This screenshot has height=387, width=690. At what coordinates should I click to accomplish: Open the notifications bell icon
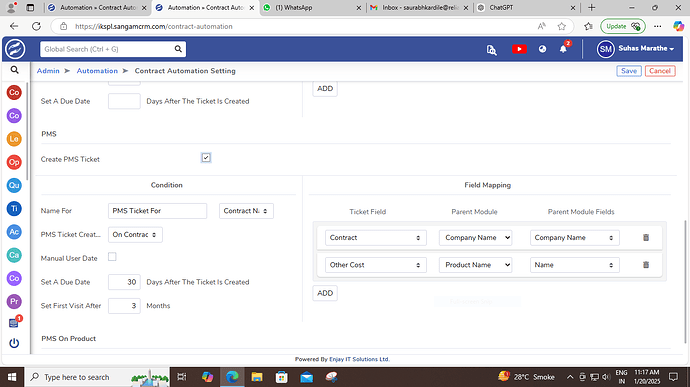[563, 49]
